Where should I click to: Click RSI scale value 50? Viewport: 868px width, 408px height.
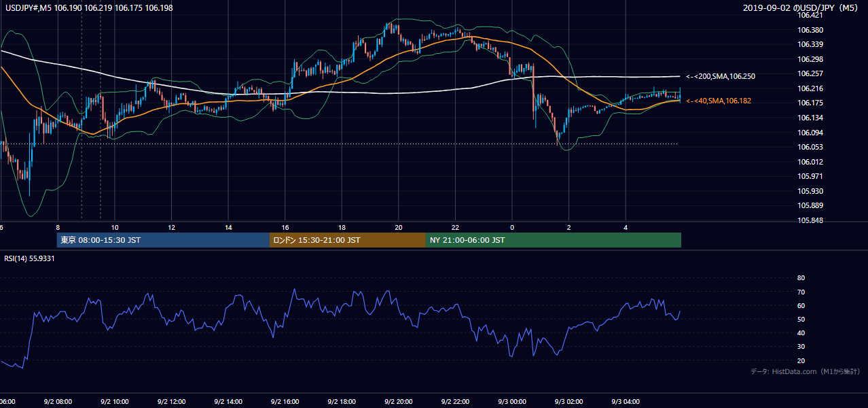(x=801, y=319)
